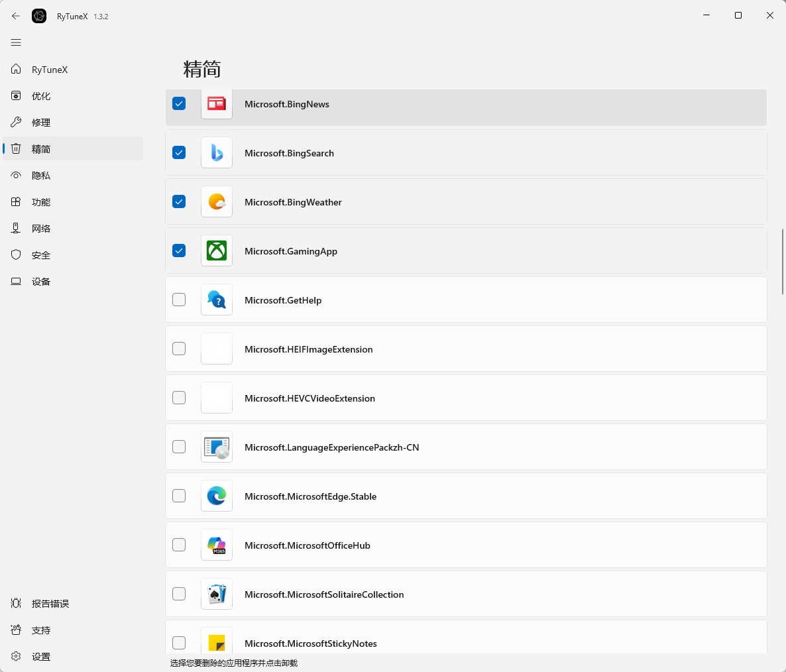Select the Microsoft.MicrosoftEdge.Stable text
The image size is (786, 672).
click(x=310, y=496)
